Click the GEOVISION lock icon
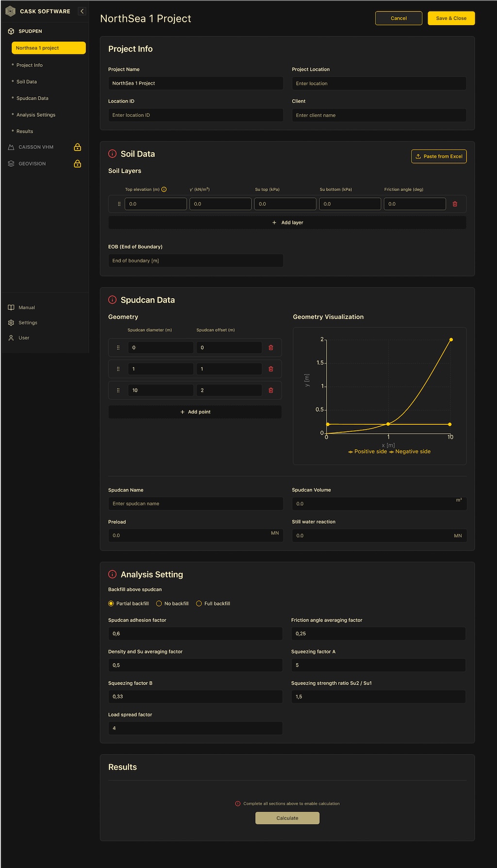Screen dimensions: 497x868 click(77, 164)
